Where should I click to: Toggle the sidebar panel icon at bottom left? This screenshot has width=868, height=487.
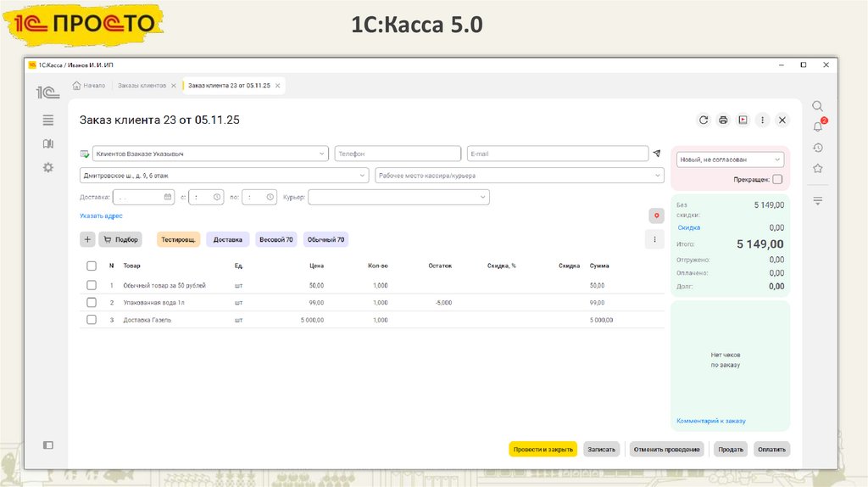[x=48, y=445]
